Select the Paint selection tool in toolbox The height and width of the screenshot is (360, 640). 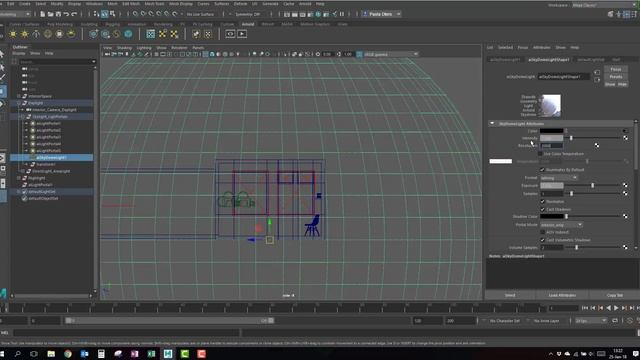tap(2, 78)
